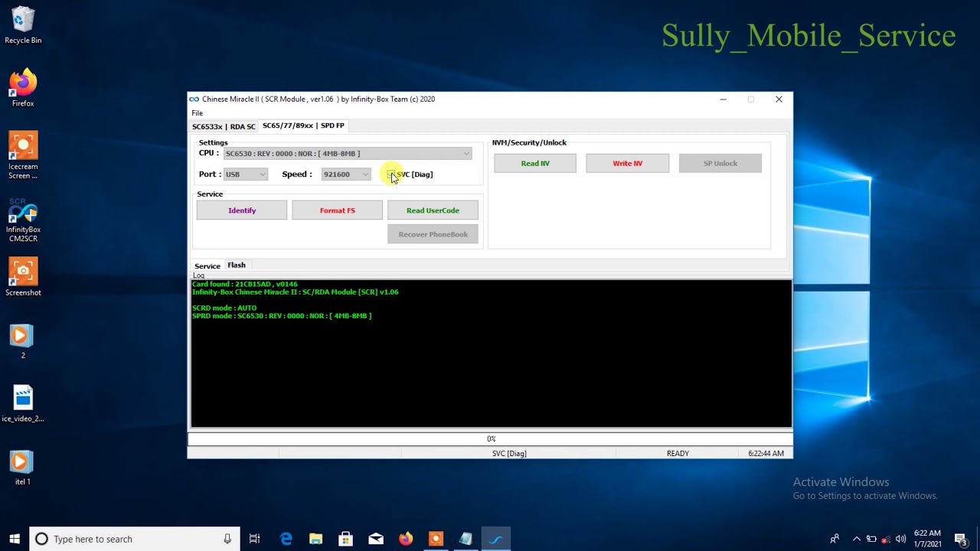Click the 'SCRD mode : AUTO' log line

(x=224, y=308)
